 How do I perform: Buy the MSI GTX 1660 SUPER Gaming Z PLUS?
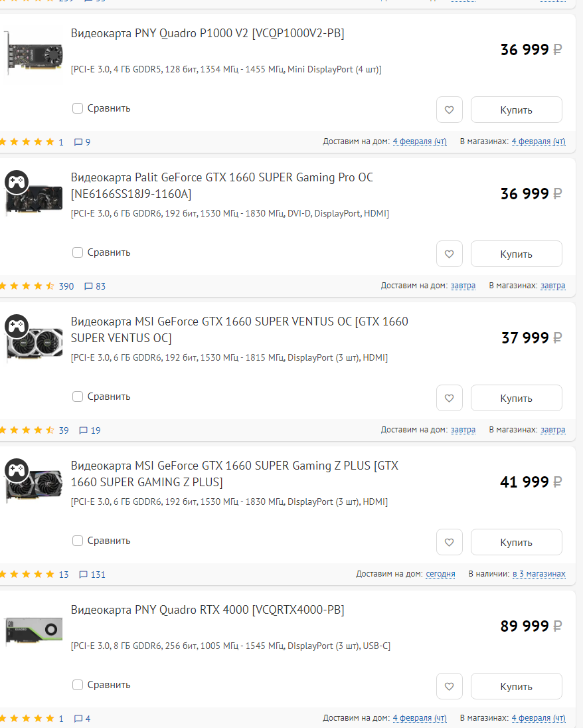pyautogui.click(x=516, y=542)
